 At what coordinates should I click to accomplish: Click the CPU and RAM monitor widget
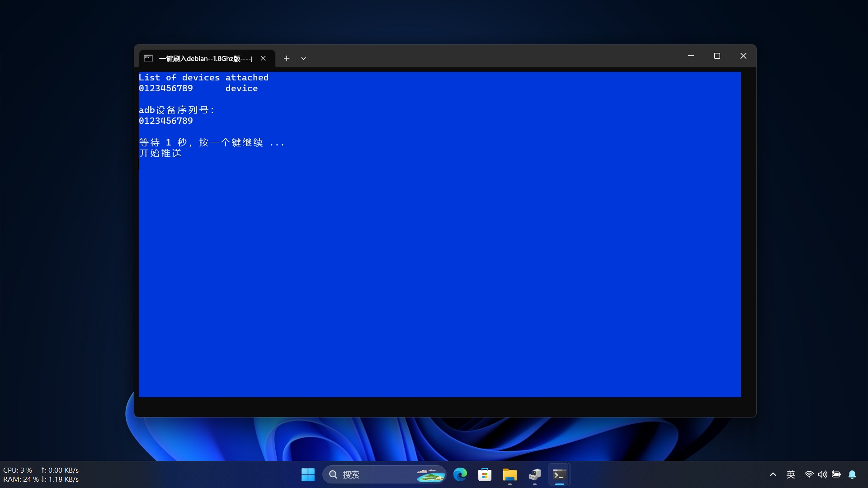[x=41, y=474]
